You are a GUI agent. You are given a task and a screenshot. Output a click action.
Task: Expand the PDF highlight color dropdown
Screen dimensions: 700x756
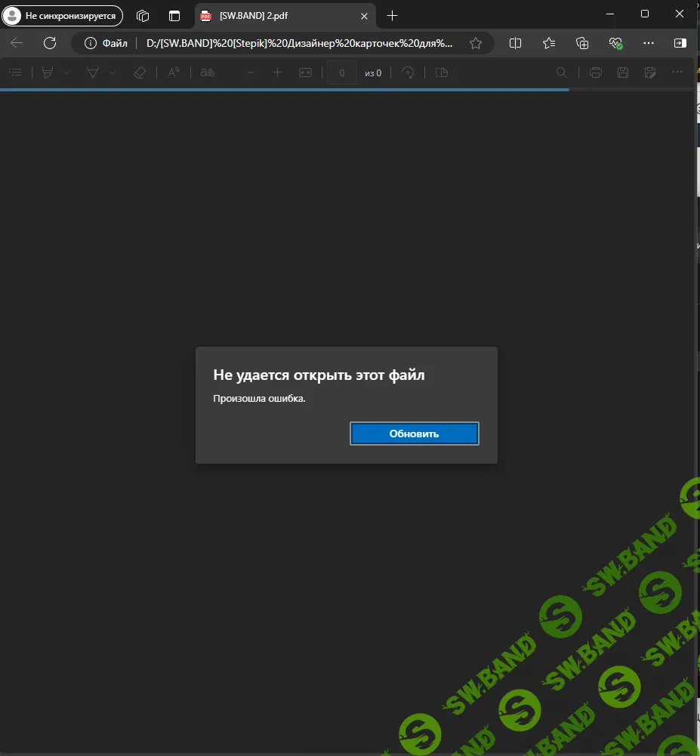pyautogui.click(x=67, y=73)
